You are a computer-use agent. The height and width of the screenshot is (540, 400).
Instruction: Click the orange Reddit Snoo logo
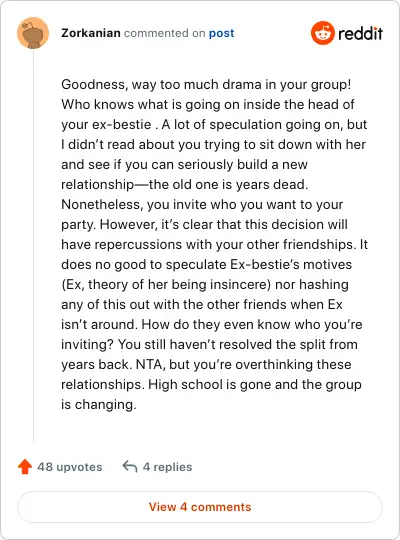[322, 33]
